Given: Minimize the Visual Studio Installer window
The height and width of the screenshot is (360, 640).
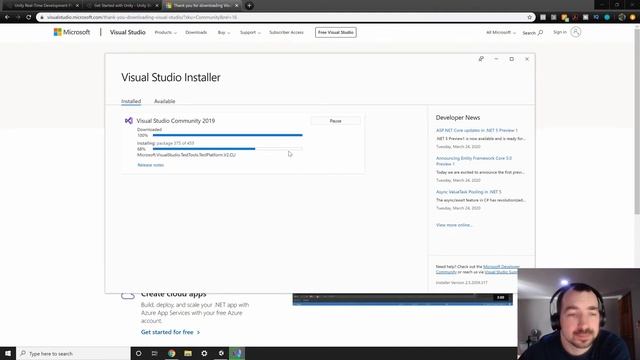Looking at the screenshot, I should click(x=496, y=59).
